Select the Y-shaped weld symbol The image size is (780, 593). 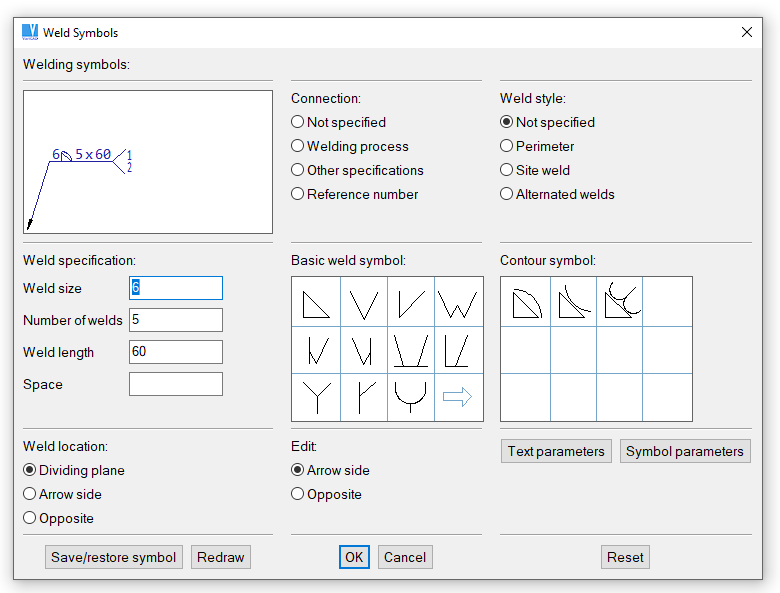316,397
